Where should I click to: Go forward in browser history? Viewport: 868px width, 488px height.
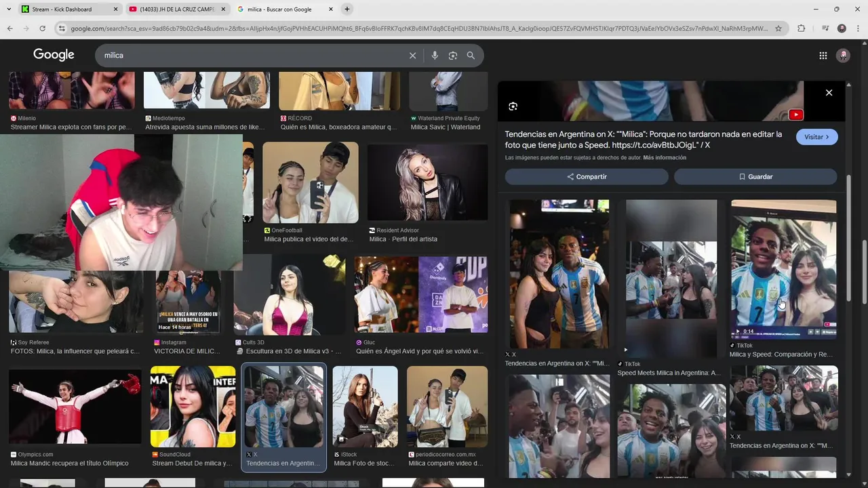click(x=26, y=28)
